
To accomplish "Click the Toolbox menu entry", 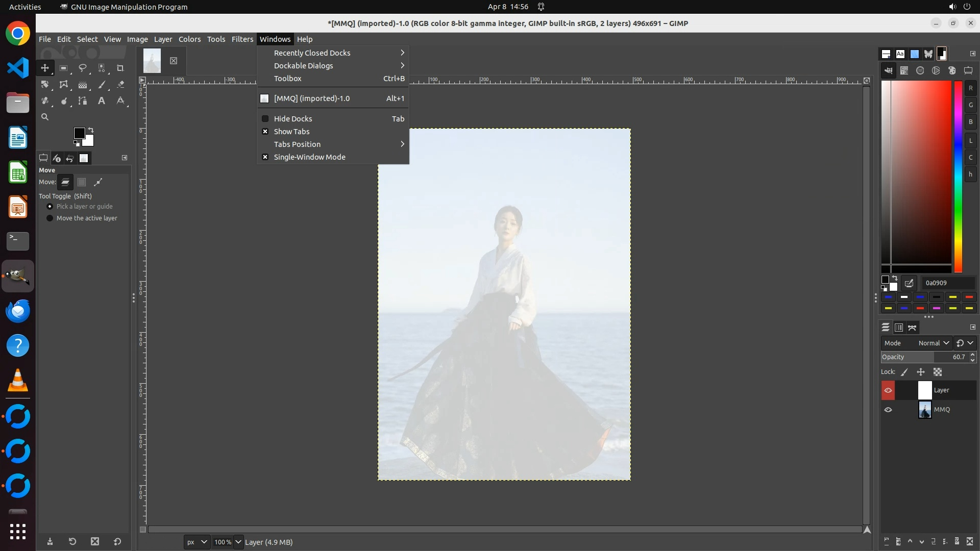I will click(x=288, y=79).
